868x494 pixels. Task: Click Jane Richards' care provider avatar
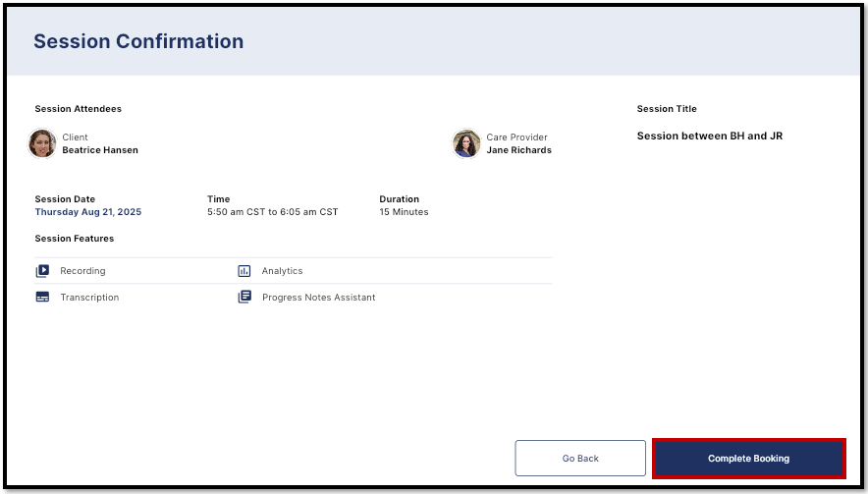(x=466, y=143)
